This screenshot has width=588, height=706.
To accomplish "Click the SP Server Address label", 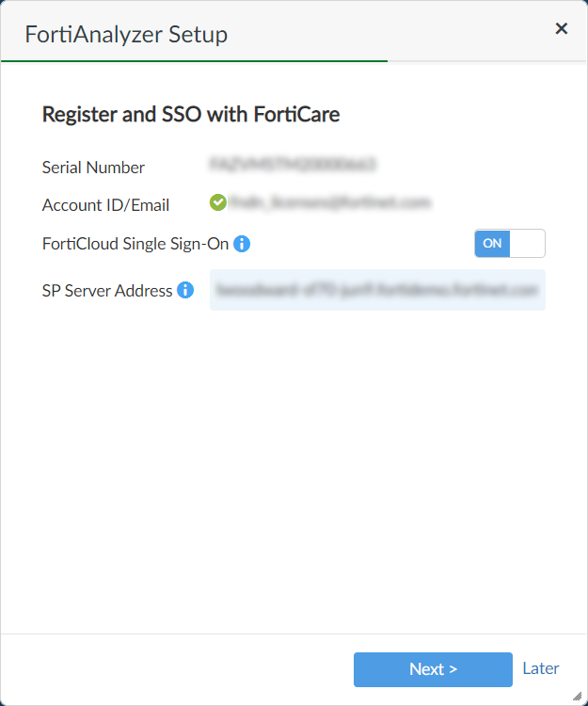I will [107, 291].
